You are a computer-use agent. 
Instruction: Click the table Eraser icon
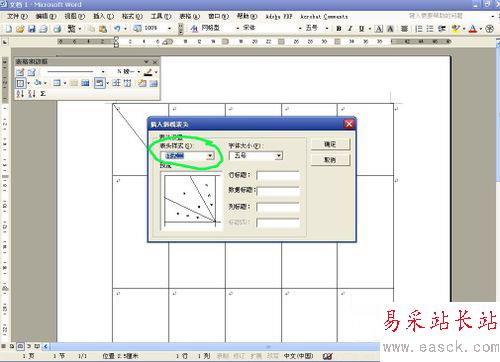(x=32, y=72)
